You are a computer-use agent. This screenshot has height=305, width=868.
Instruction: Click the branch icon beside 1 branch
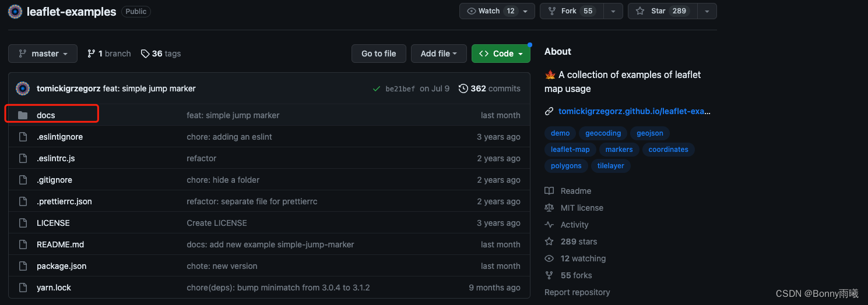pyautogui.click(x=92, y=54)
